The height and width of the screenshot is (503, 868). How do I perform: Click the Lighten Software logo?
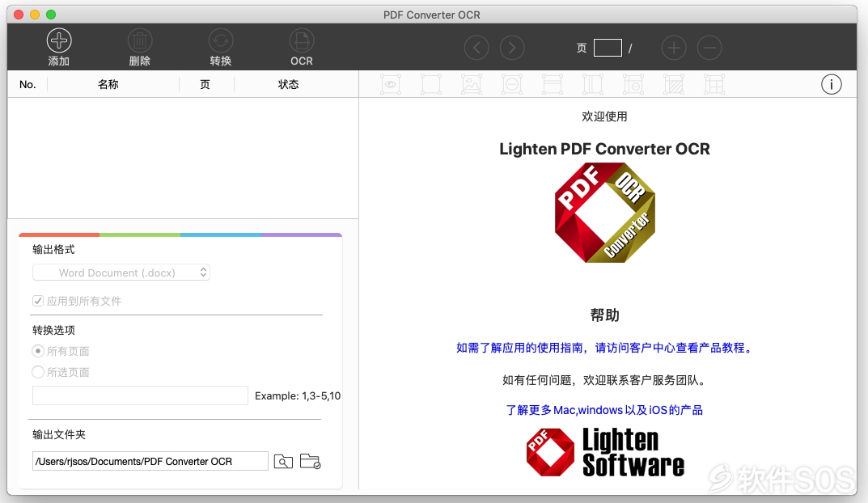(605, 451)
